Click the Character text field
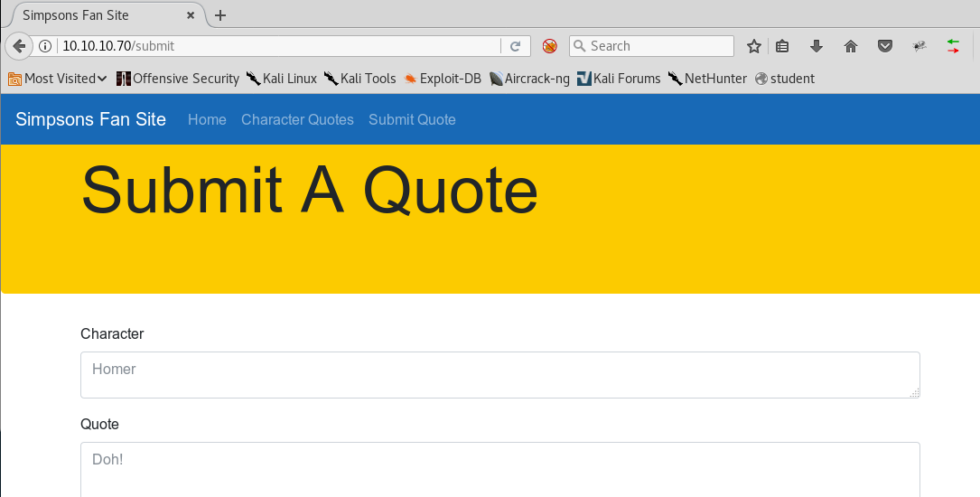This screenshot has height=497, width=980. tap(499, 374)
